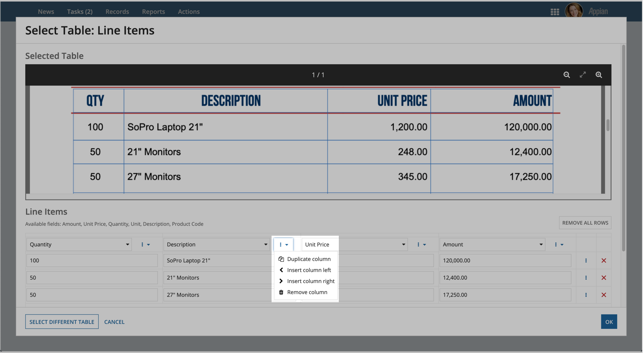Expand the Unit Price field dropdown

pos(354,245)
